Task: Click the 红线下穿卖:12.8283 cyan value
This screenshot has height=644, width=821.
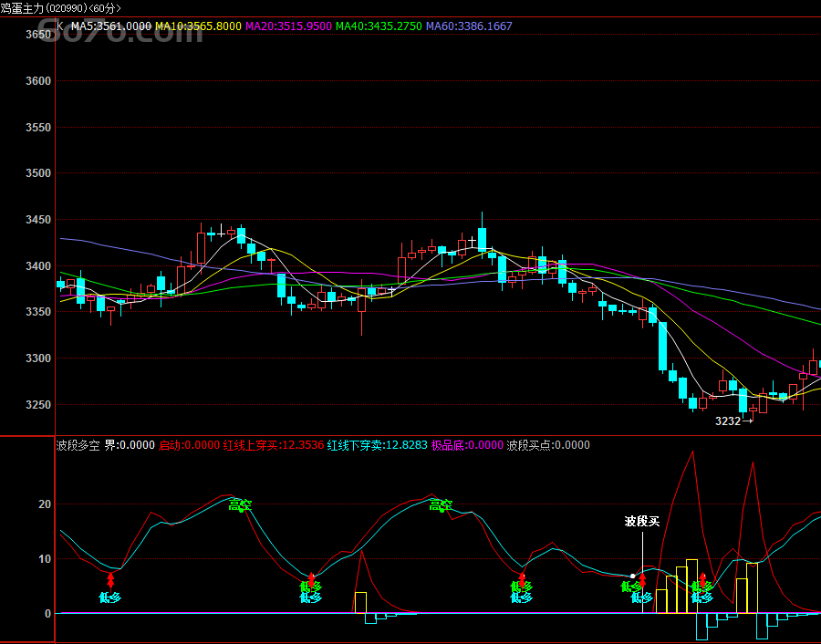Action: click(377, 445)
